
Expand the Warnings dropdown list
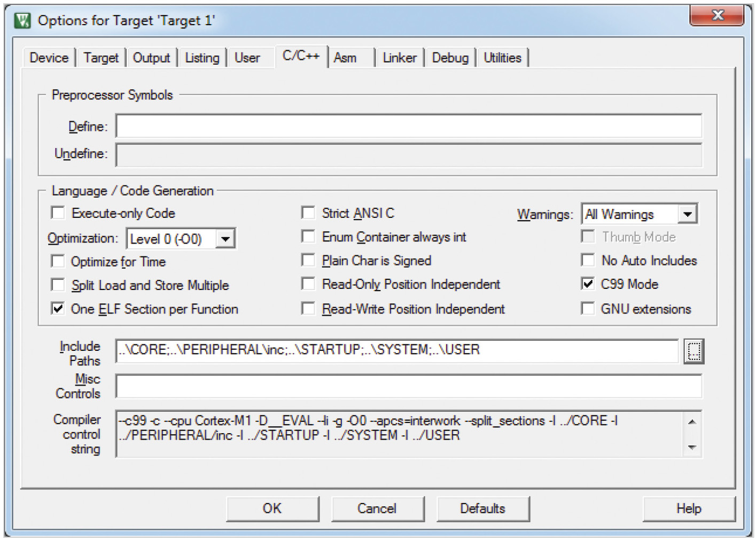688,214
